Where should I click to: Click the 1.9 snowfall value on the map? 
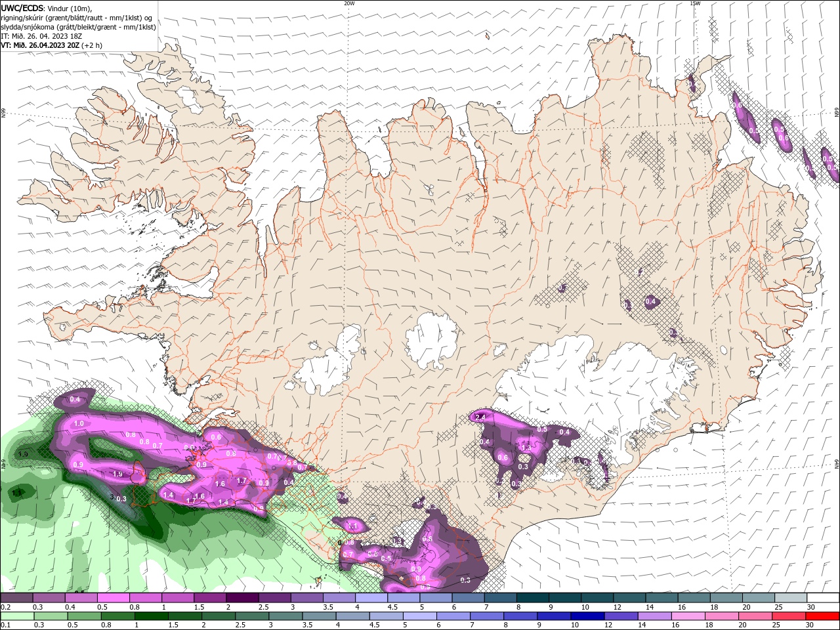(117, 474)
